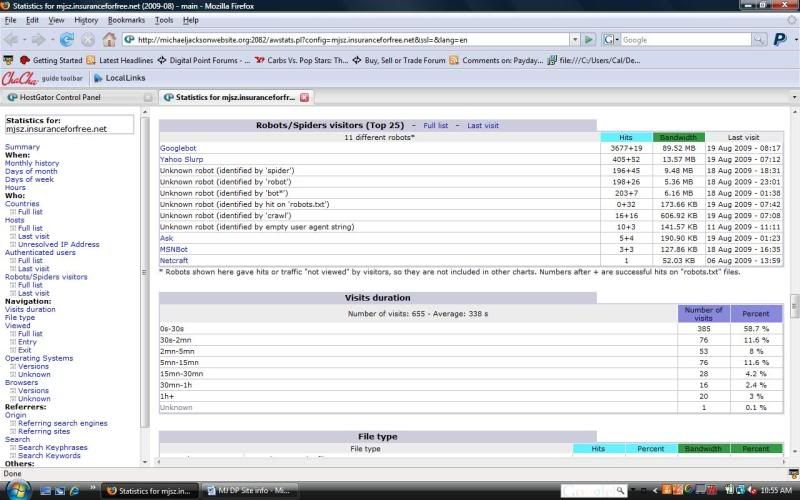Switch to HostGator Control Panel tab
800x500 pixels.
(x=78, y=97)
